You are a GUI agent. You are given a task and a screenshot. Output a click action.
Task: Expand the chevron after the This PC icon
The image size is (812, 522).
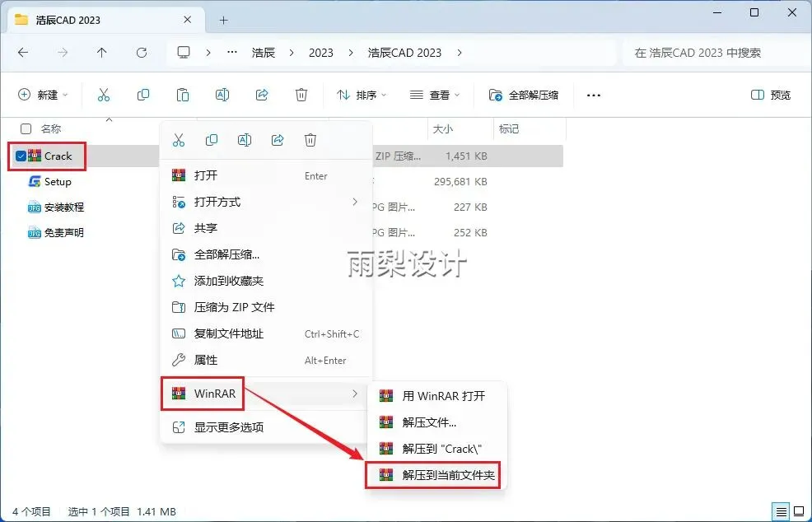[x=208, y=53]
